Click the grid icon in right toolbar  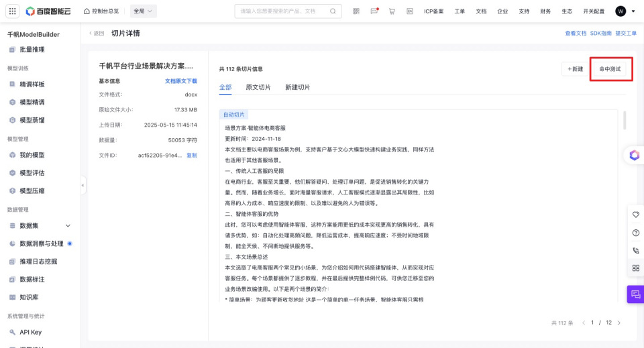point(636,268)
